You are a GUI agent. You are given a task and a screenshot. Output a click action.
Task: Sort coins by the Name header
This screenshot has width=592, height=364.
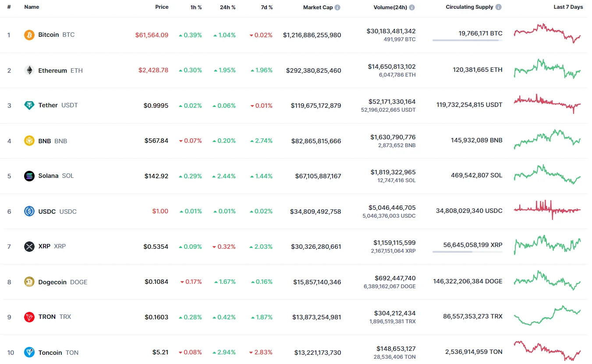(x=32, y=7)
